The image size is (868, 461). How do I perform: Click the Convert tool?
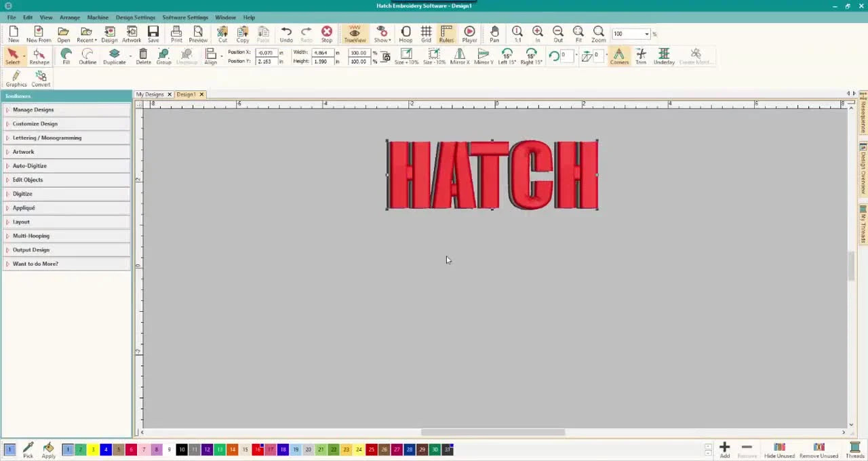(x=41, y=79)
